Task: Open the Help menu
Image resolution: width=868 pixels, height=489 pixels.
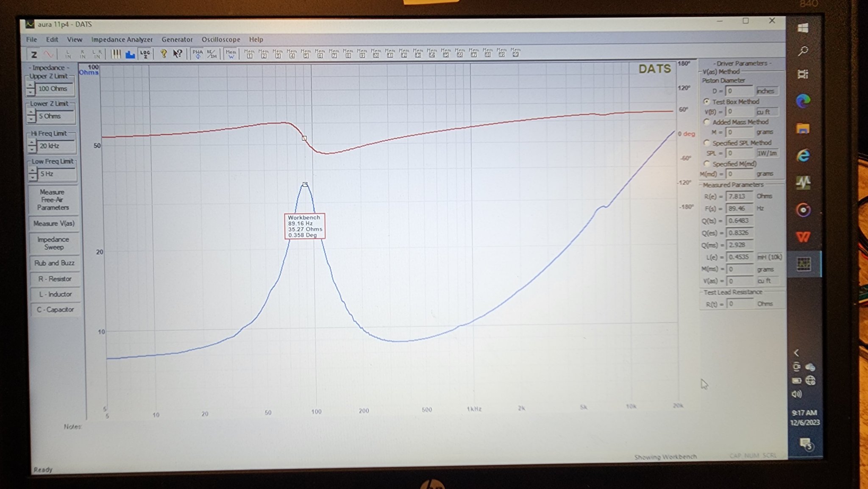Action: click(256, 39)
